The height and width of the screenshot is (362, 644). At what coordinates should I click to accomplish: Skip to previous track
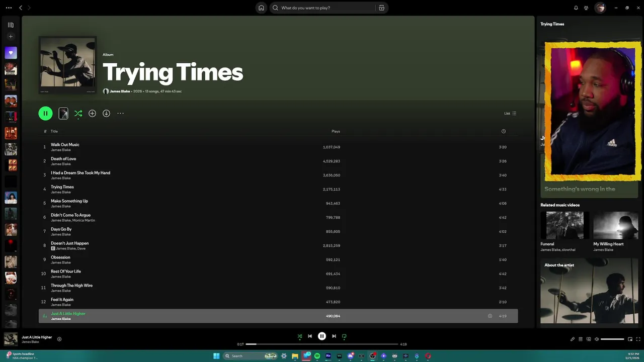point(310,336)
